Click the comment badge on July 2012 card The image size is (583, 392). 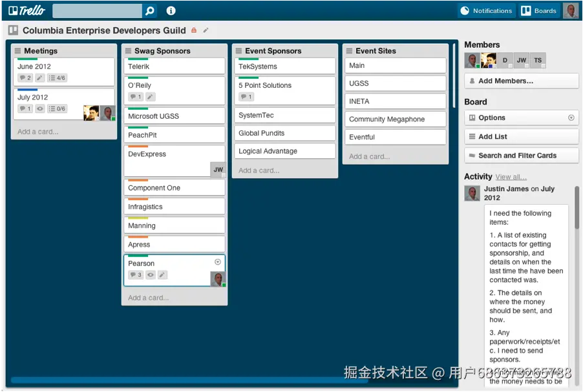pos(25,108)
